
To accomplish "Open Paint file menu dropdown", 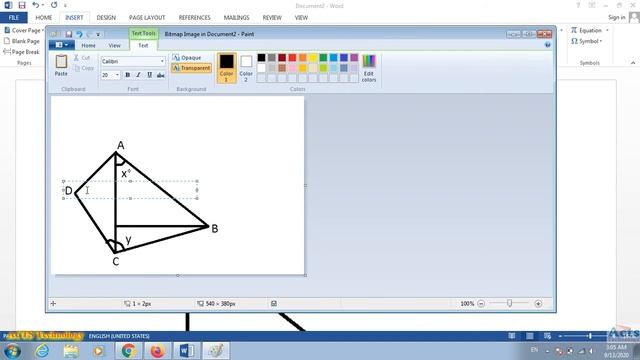I will pyautogui.click(x=61, y=45).
